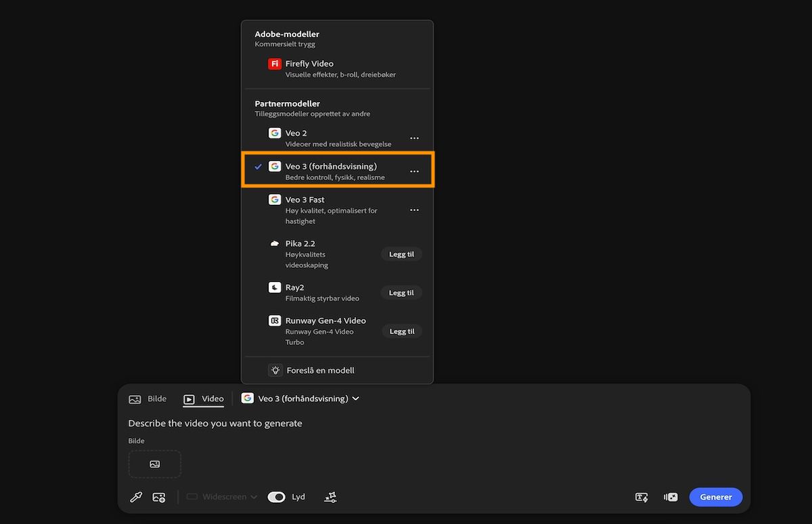Image resolution: width=812 pixels, height=524 pixels.
Task: Choose the Veo 2 model
Action: [337, 138]
